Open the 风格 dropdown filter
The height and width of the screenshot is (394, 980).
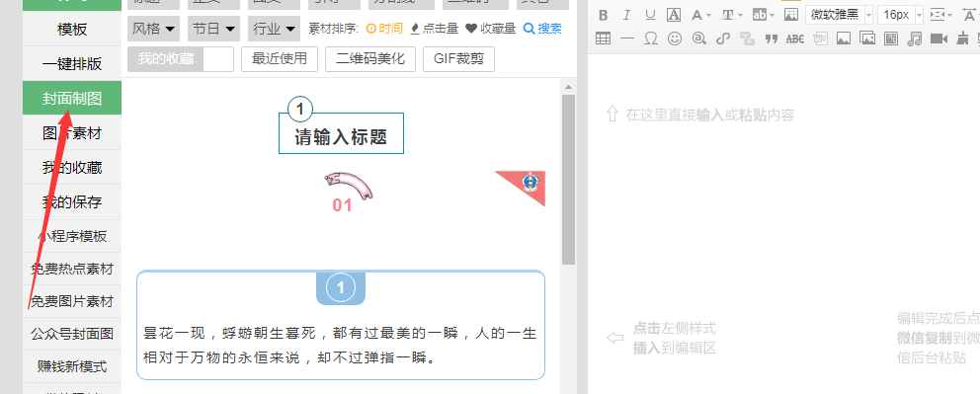point(153,29)
